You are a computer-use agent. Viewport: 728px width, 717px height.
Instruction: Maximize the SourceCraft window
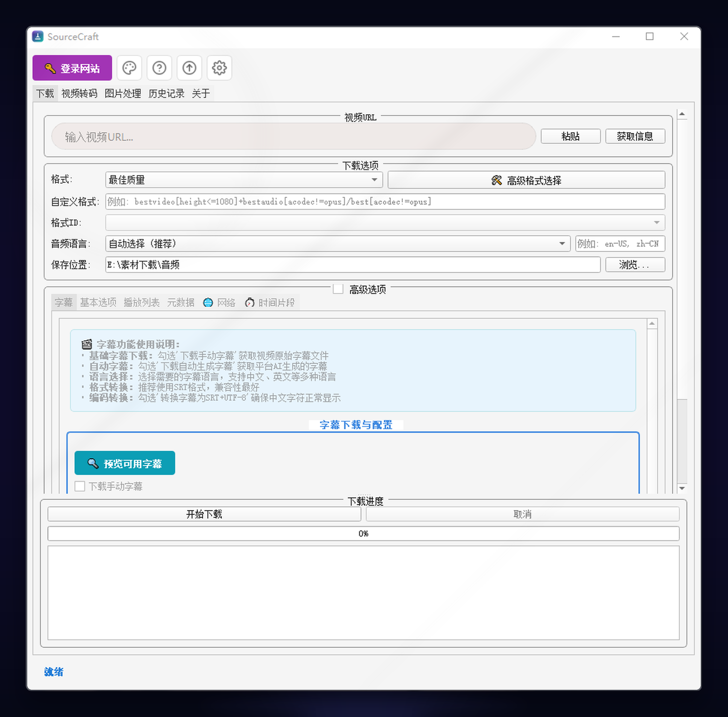coord(650,36)
